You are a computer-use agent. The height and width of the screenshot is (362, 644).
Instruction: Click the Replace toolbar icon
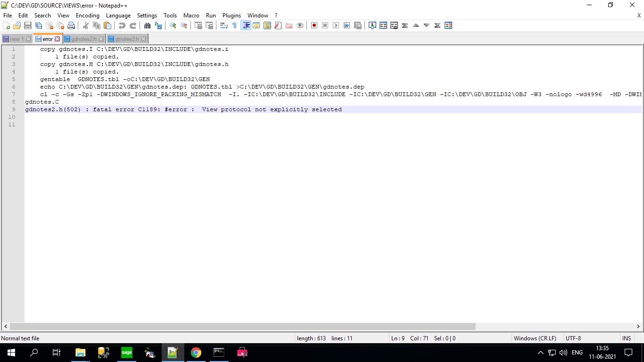(x=159, y=25)
